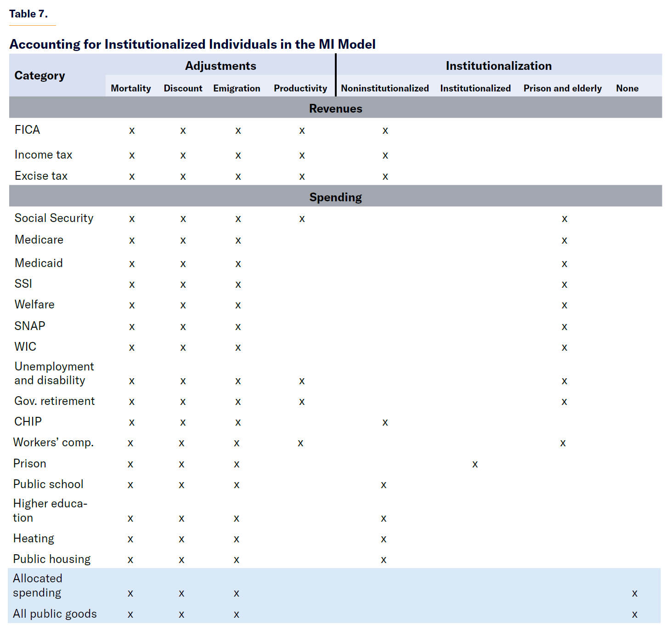Click the Revenues section header bar
Image resolution: width=672 pixels, height=637 pixels.
click(335, 108)
